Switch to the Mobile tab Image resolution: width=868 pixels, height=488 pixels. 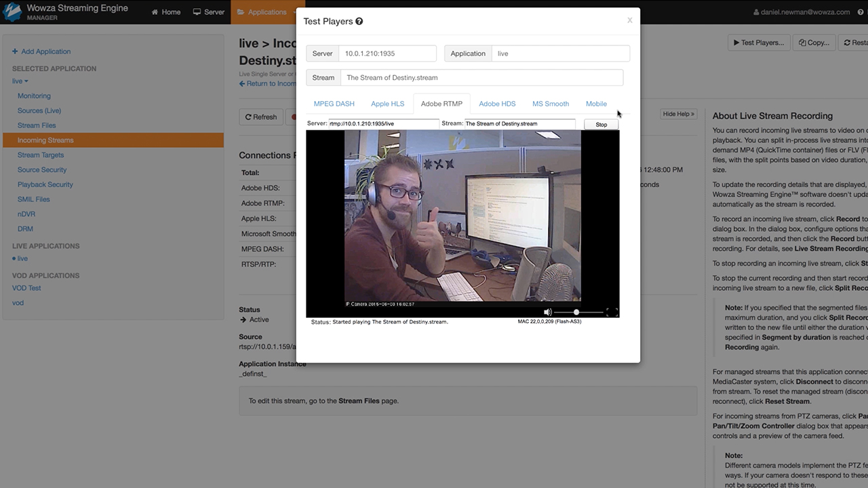(x=596, y=104)
